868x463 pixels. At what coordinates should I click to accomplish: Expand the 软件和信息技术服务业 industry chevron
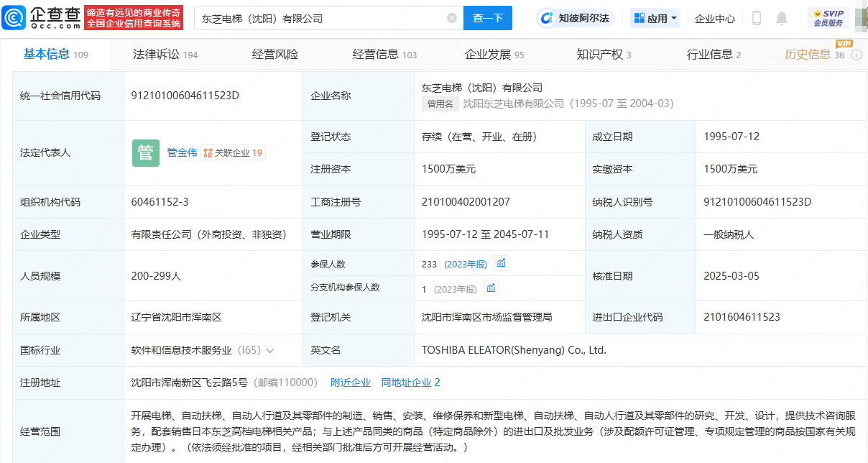(x=270, y=351)
